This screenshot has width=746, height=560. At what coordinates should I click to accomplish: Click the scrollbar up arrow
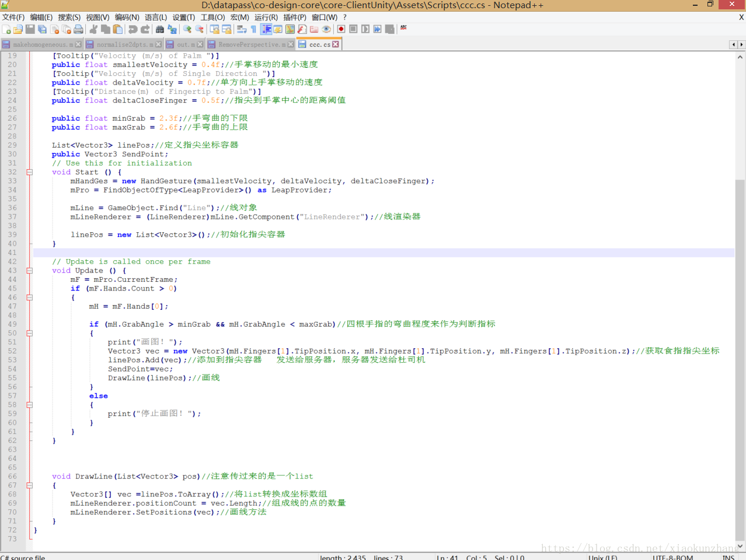click(740, 57)
